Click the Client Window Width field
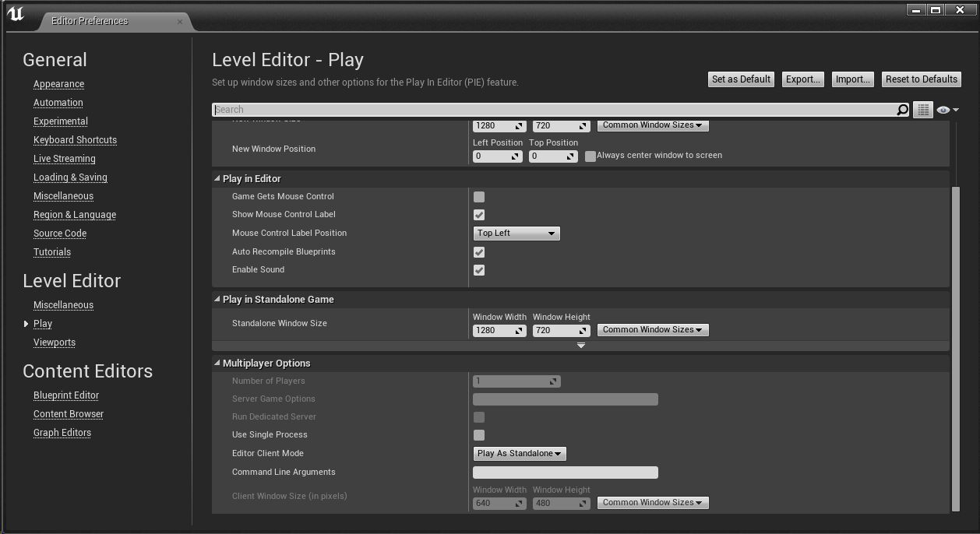980x534 pixels. tap(499, 504)
